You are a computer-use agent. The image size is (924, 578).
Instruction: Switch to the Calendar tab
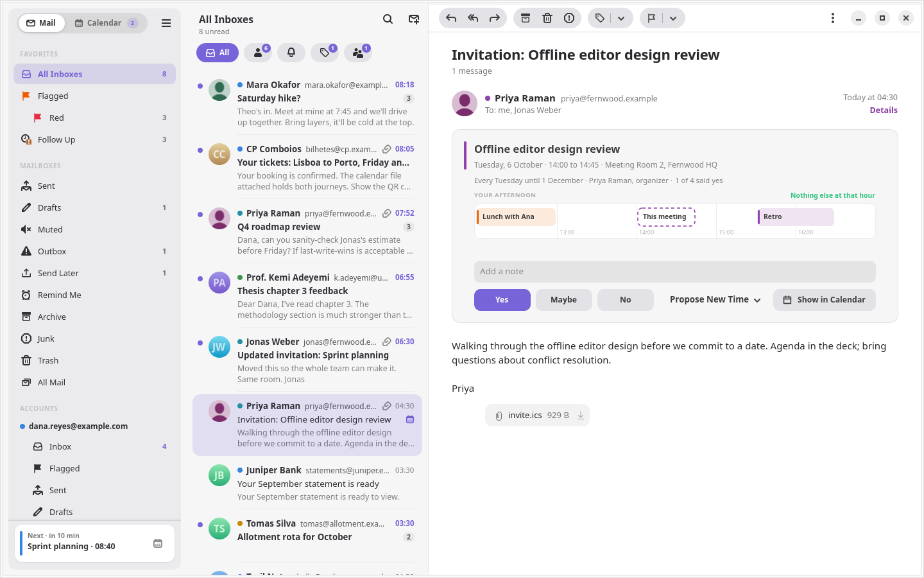point(106,23)
